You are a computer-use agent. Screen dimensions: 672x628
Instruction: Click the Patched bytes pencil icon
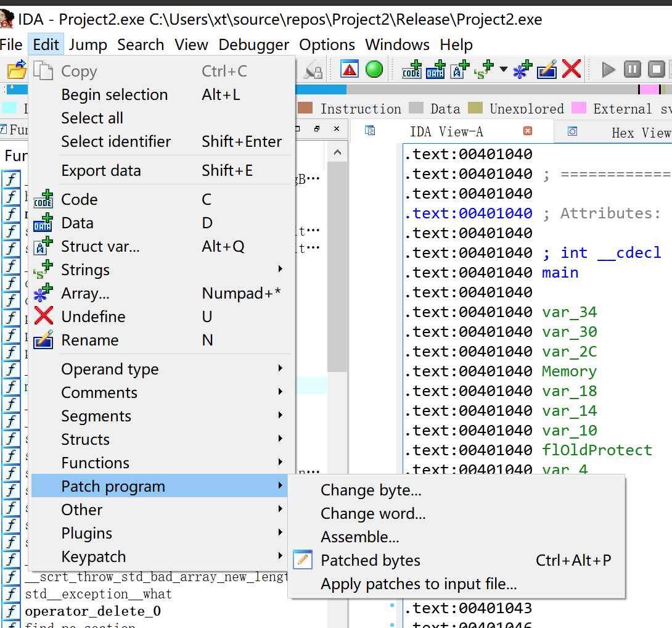(303, 560)
